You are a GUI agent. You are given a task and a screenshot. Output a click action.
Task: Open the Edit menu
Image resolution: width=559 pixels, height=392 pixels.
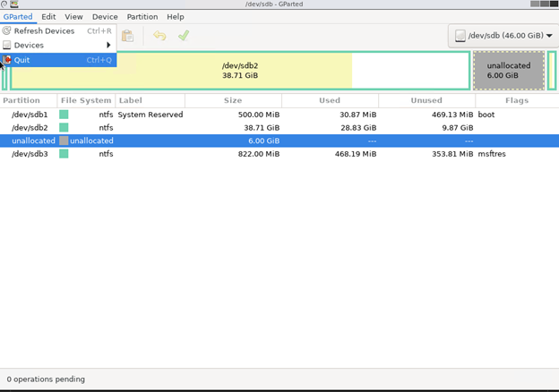coord(48,17)
